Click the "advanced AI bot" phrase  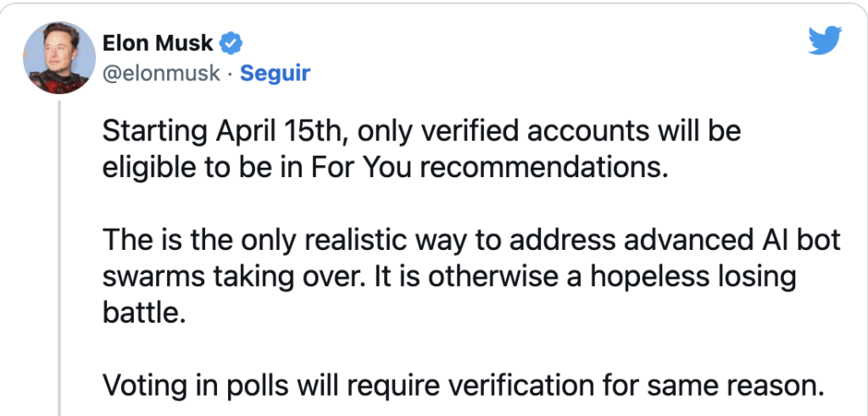click(744, 241)
